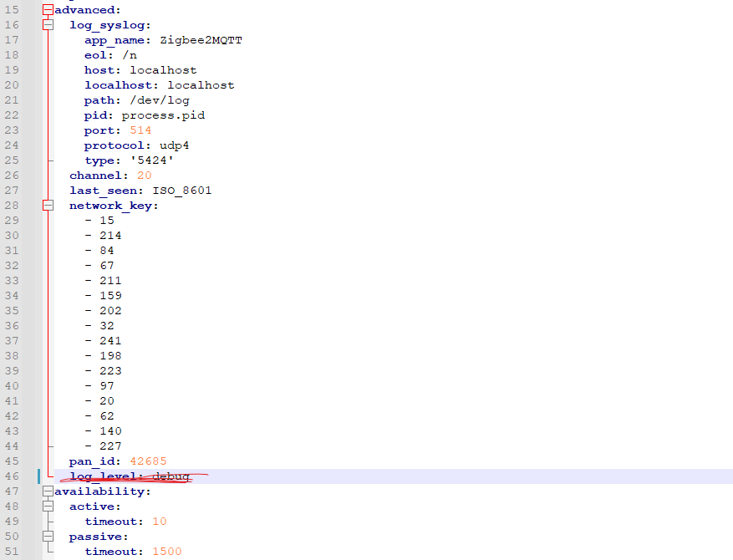733x560 pixels.
Task: Place cursor on channel value 20
Action: tap(144, 176)
